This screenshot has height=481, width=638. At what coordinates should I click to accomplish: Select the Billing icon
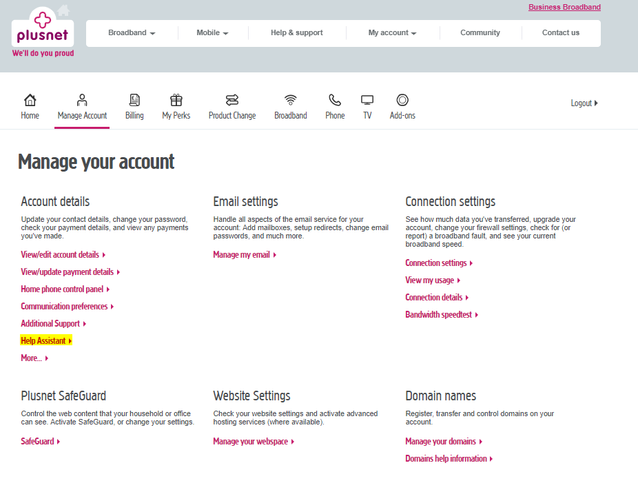134,100
